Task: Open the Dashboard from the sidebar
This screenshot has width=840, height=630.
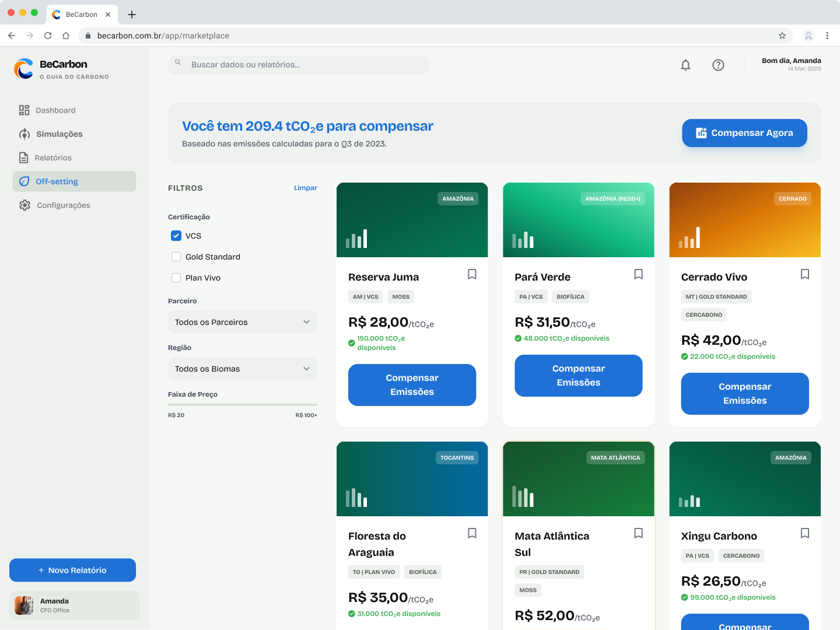Action: (x=55, y=110)
